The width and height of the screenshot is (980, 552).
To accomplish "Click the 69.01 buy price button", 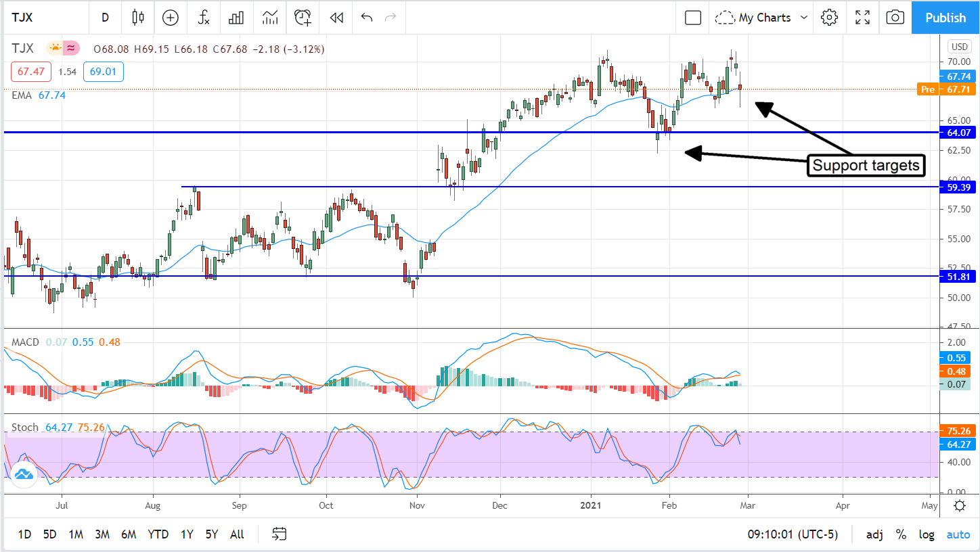I will pyautogui.click(x=104, y=72).
